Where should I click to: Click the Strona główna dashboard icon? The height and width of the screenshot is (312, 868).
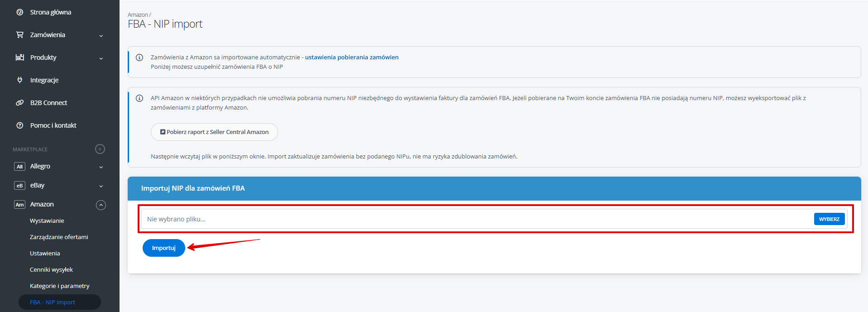coord(20,12)
